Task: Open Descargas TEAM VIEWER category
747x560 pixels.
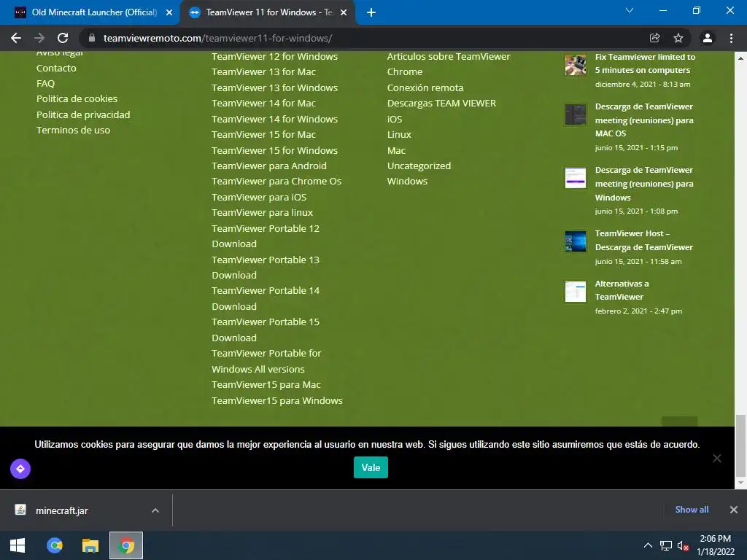Action: tap(441, 104)
